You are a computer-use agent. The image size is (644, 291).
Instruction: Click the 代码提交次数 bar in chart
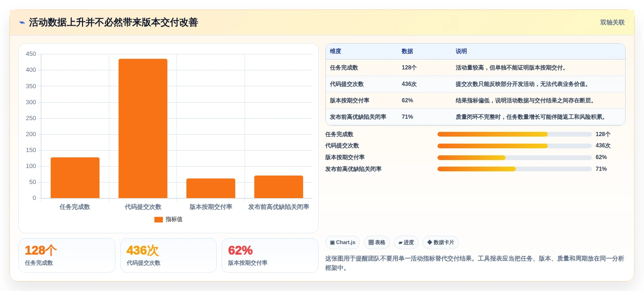pos(143,128)
